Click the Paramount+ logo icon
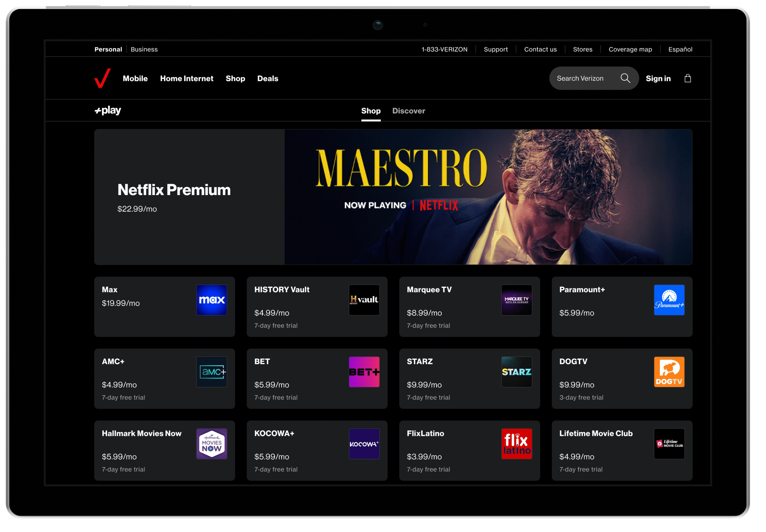766x532 pixels. point(669,300)
